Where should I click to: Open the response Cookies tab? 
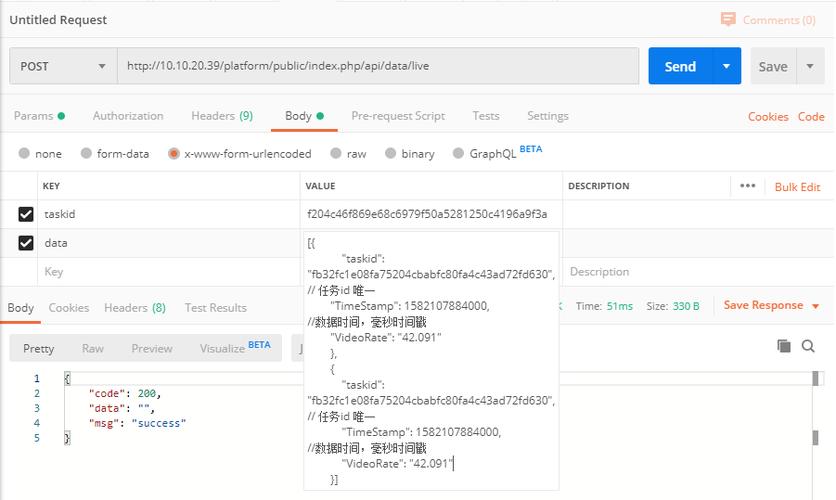click(69, 308)
